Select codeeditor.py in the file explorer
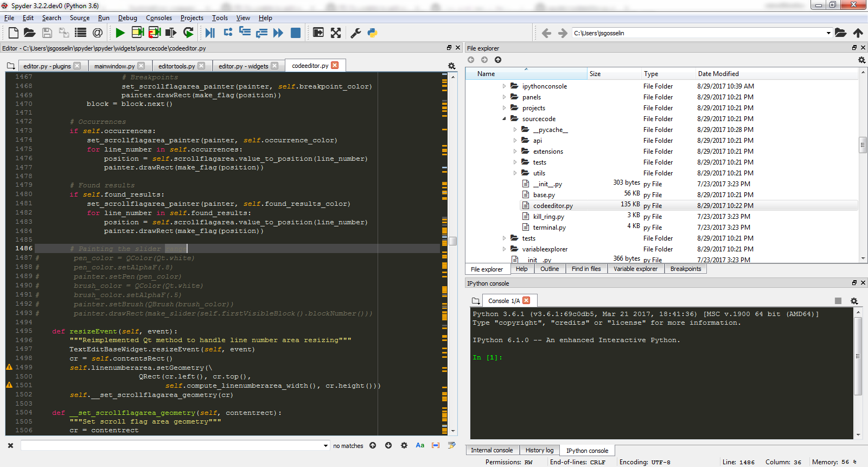Viewport: 868px width, 467px height. tap(552, 206)
